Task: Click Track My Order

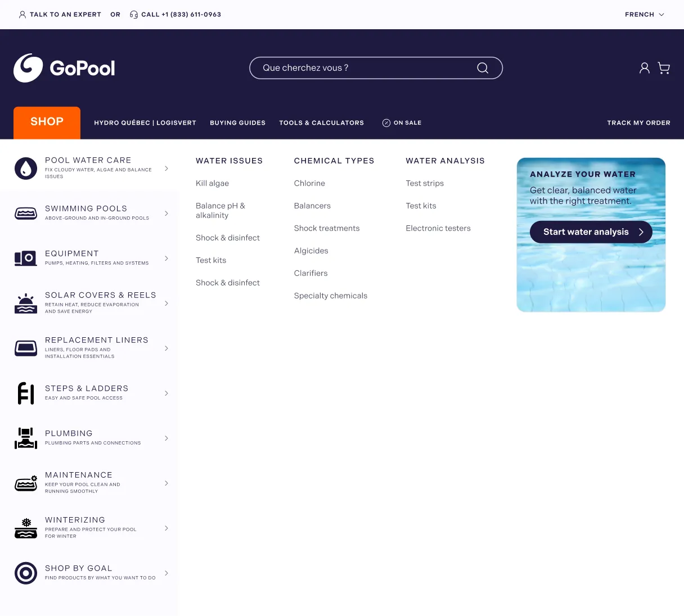Action: 638,123
